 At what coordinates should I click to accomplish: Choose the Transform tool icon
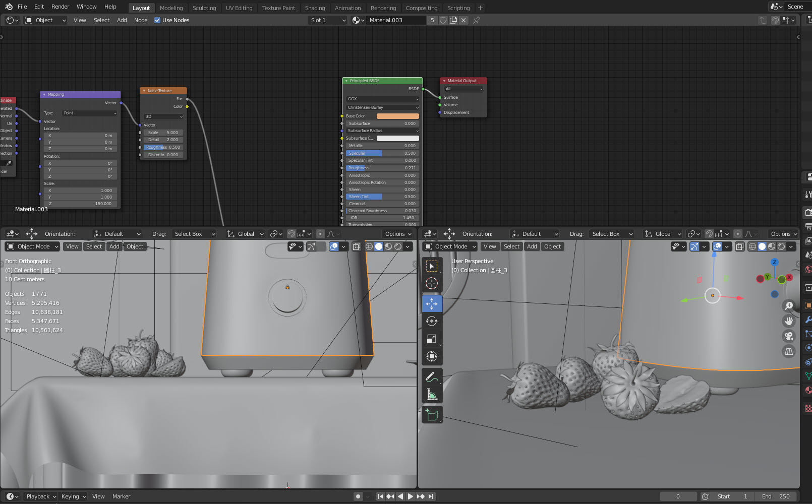click(432, 356)
